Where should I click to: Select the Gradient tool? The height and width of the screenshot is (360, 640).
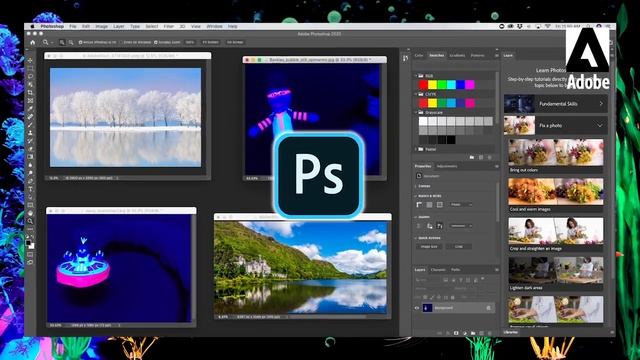point(30,157)
